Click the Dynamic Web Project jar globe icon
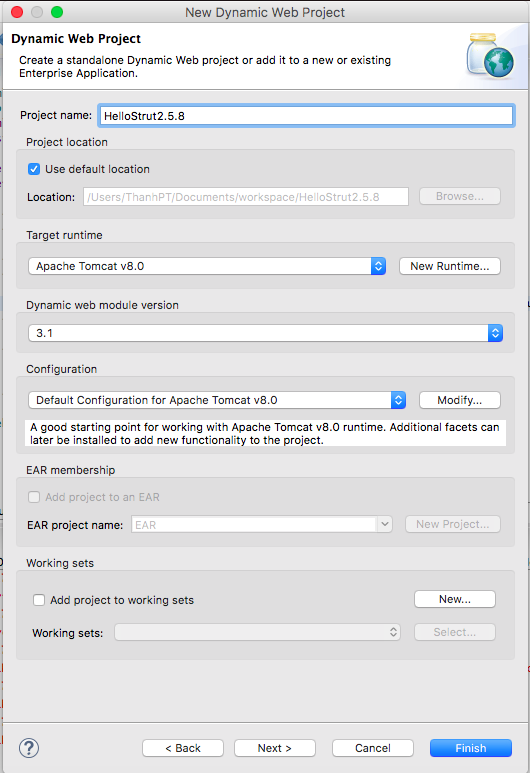Screen dimensions: 530x773 coord(490,56)
